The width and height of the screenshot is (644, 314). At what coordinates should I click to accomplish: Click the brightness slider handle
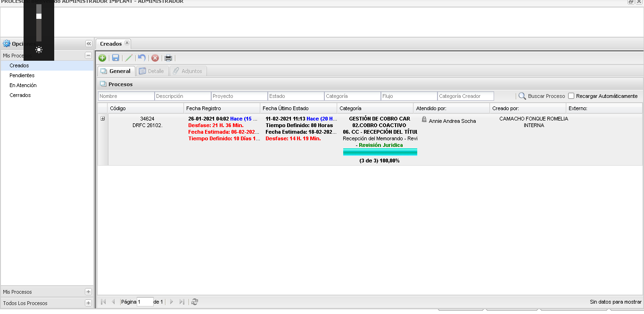pos(39,16)
